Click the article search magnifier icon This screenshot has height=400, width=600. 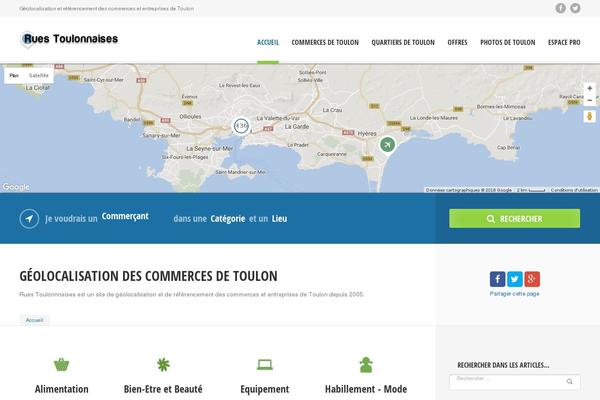click(x=569, y=381)
